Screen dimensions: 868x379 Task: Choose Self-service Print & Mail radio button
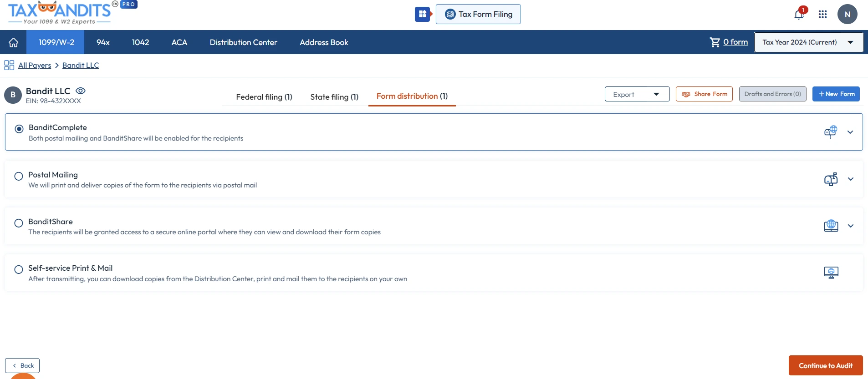point(19,269)
